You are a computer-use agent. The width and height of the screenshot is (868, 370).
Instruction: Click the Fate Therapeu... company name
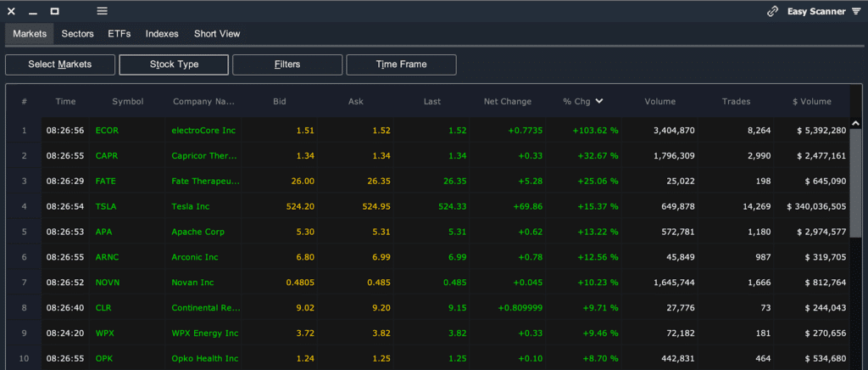205,181
